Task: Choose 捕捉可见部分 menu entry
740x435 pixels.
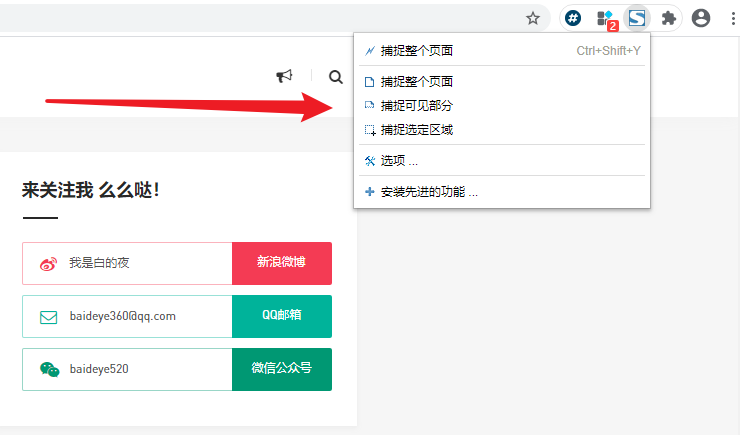Action: (502, 106)
